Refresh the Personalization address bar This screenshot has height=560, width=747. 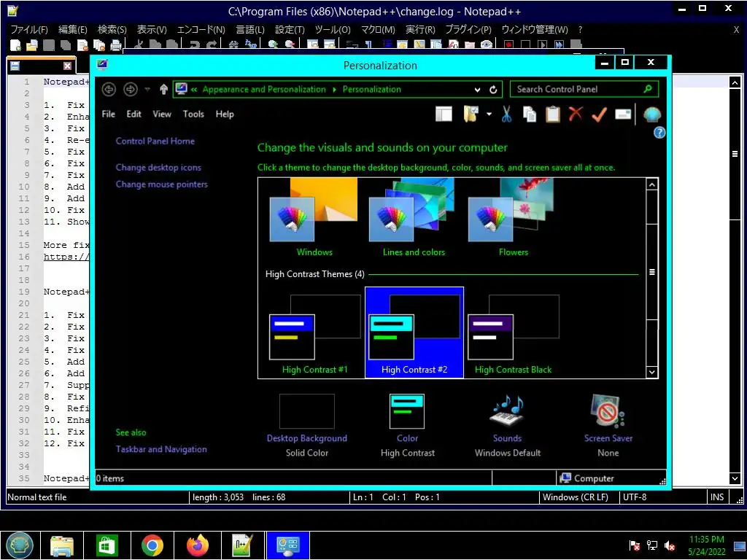[x=493, y=89]
